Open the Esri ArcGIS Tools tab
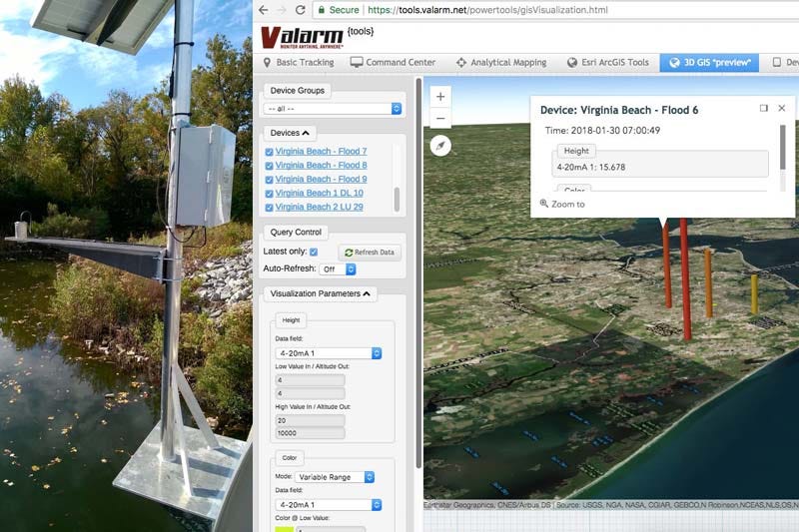 point(608,62)
